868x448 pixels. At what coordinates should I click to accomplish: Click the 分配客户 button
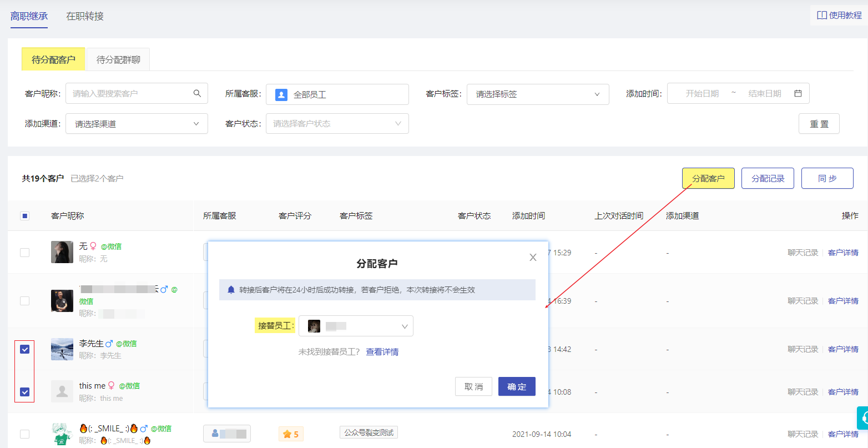708,178
